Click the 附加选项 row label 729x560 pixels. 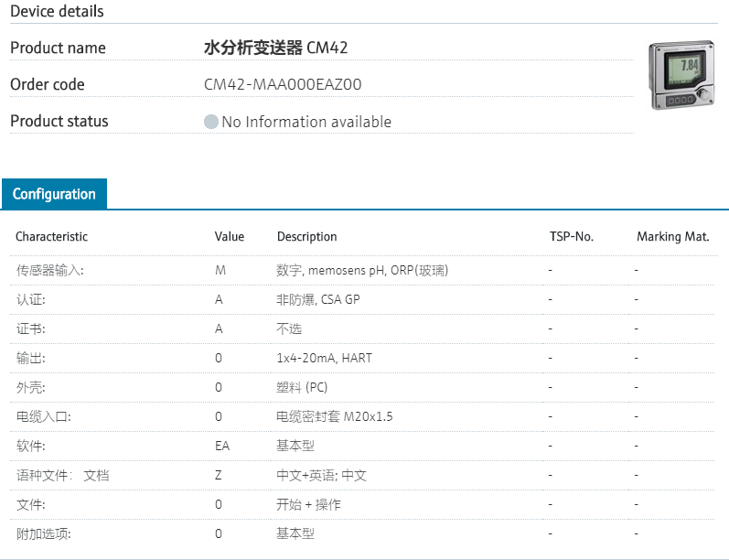pyautogui.click(x=43, y=534)
